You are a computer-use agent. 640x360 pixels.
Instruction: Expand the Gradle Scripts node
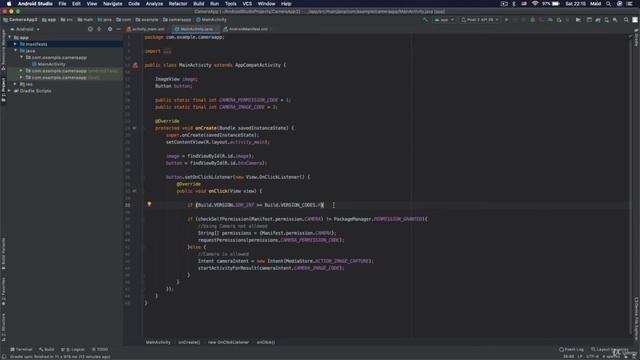tap(10, 91)
